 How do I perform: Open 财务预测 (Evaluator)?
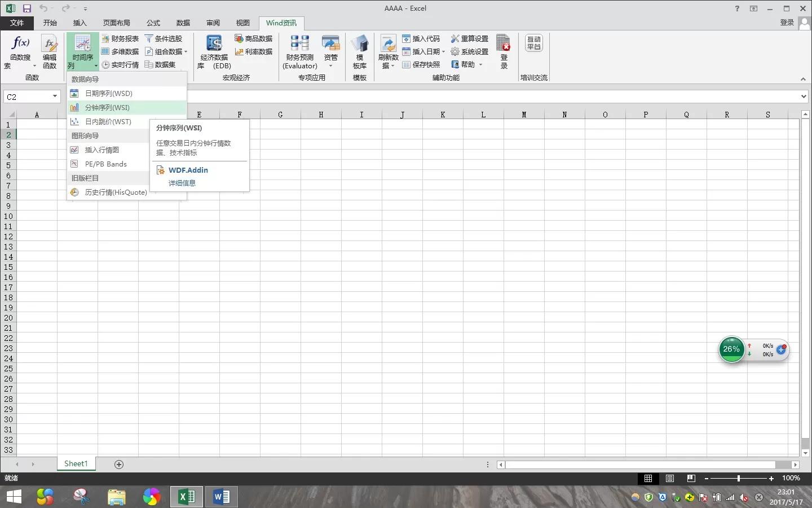tap(300, 52)
